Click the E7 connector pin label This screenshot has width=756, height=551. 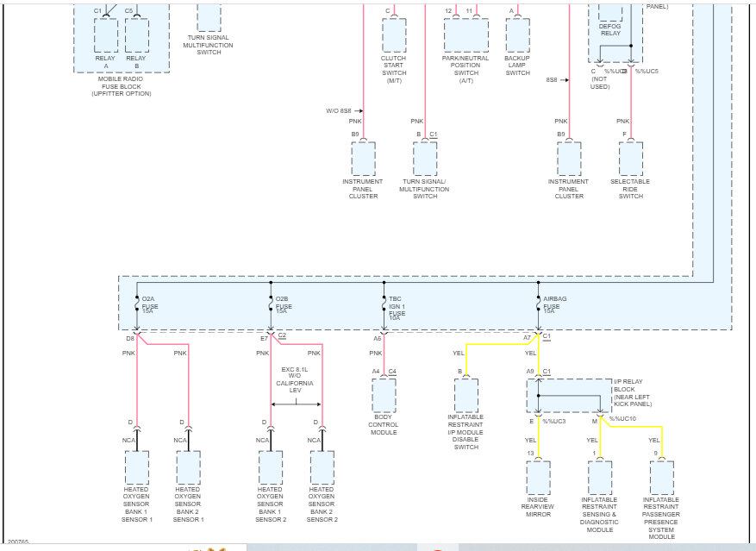[265, 339]
